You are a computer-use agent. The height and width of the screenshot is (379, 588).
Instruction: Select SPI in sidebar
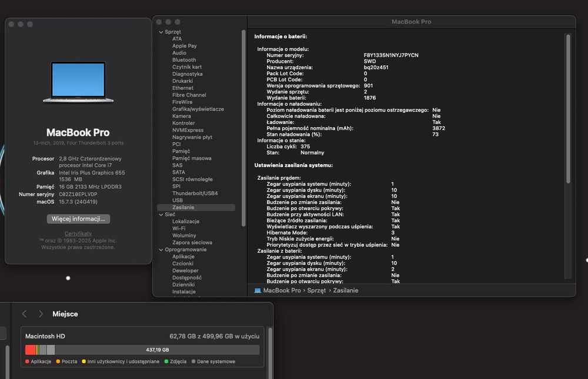point(176,186)
